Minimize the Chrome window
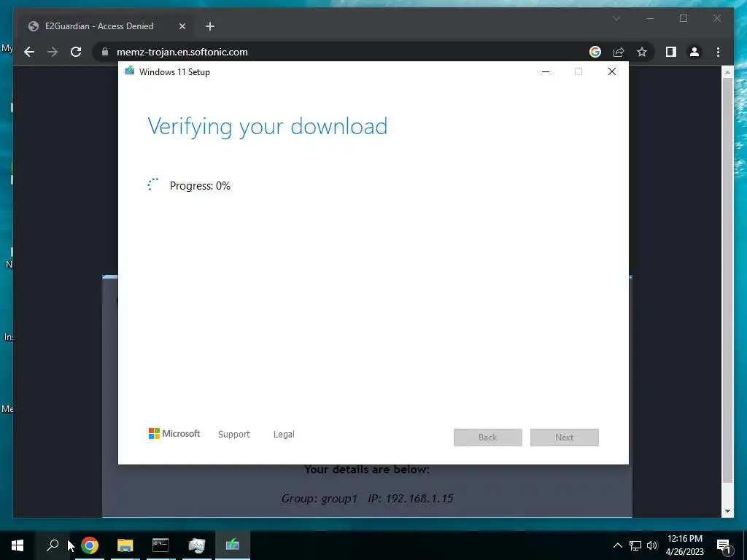747x560 pixels. 650,18
